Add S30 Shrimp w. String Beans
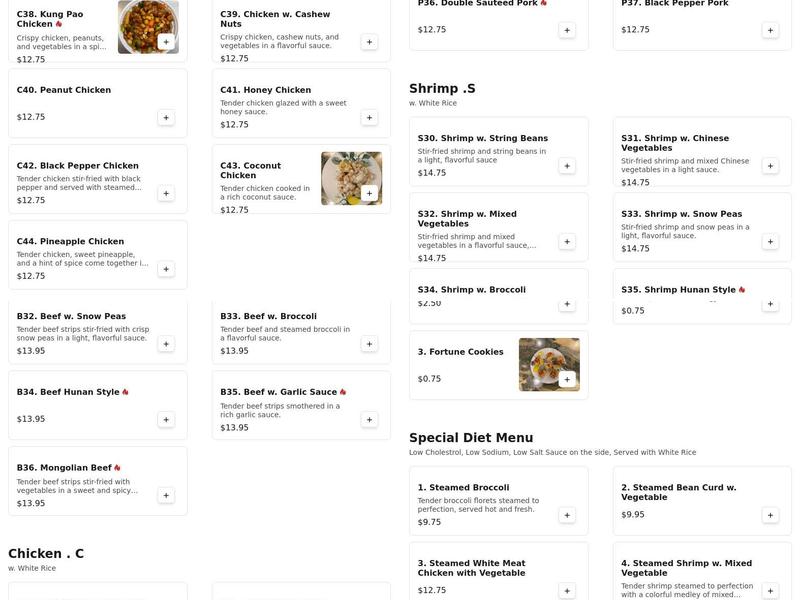Image resolution: width=800 pixels, height=600 pixels. pyautogui.click(x=567, y=166)
